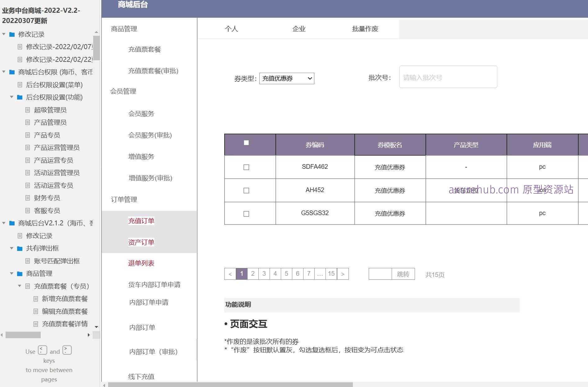Open the 券类型 coupon type dropdown
The image size is (588, 387).
[286, 78]
